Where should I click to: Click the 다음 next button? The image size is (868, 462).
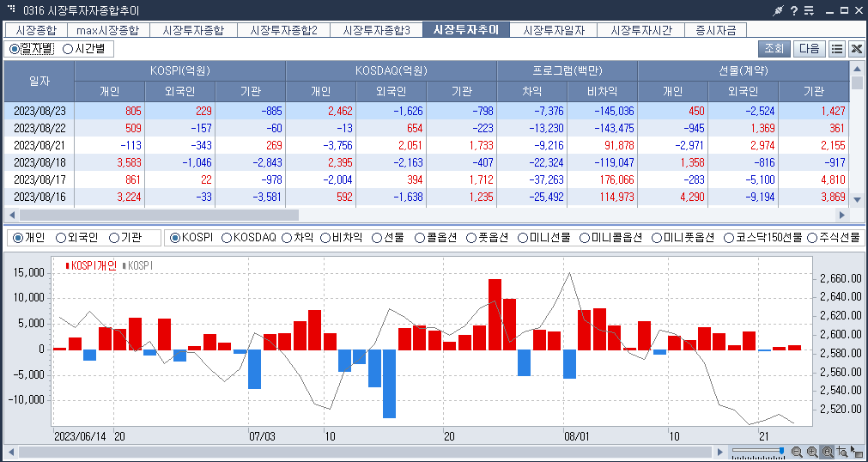810,49
